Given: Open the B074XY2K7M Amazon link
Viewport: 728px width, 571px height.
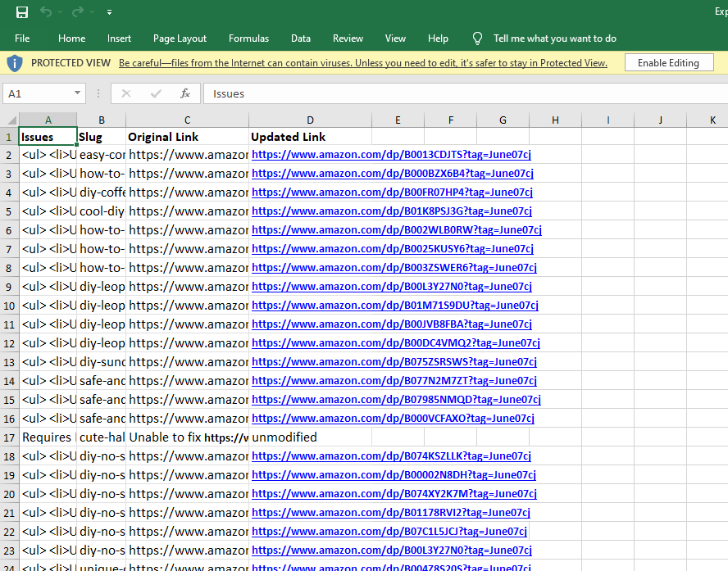Looking at the screenshot, I should [394, 494].
